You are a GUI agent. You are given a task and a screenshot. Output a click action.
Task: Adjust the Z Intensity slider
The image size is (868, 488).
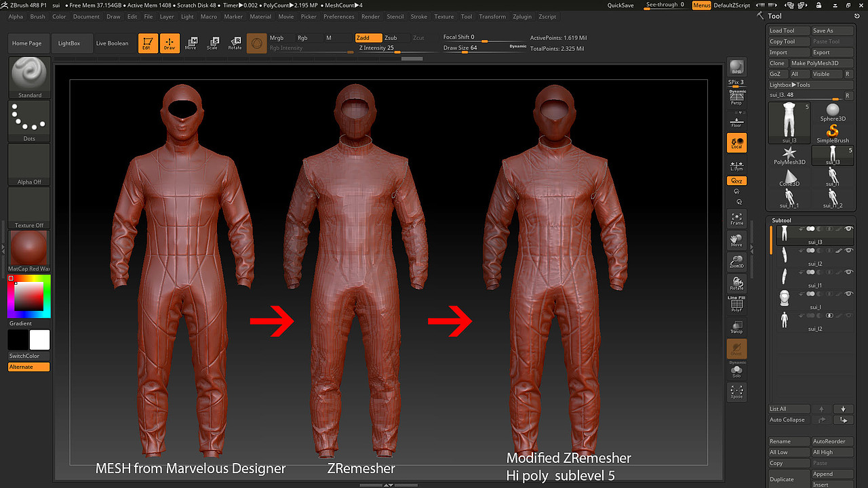pos(397,48)
